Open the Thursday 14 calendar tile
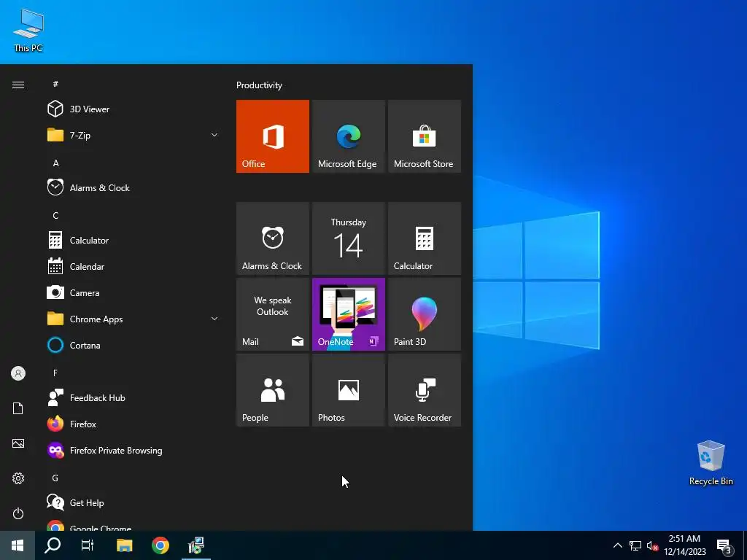747x560 pixels. [348, 238]
